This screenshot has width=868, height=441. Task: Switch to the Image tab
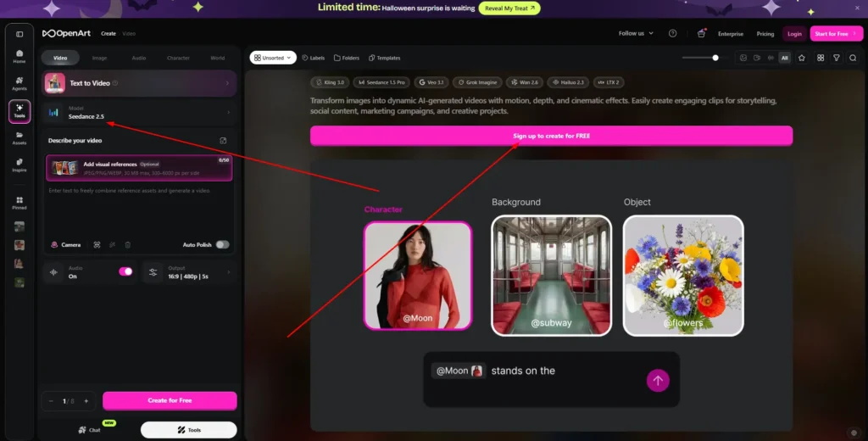(x=100, y=58)
